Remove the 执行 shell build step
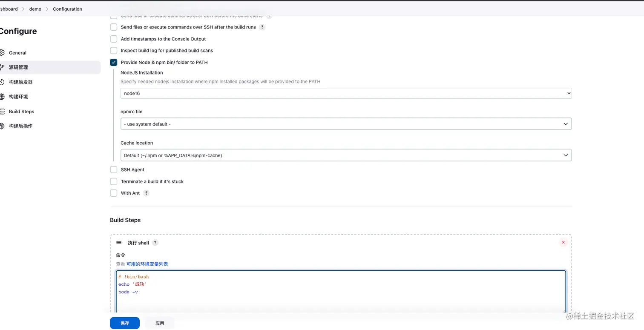This screenshot has height=330, width=644. click(563, 243)
